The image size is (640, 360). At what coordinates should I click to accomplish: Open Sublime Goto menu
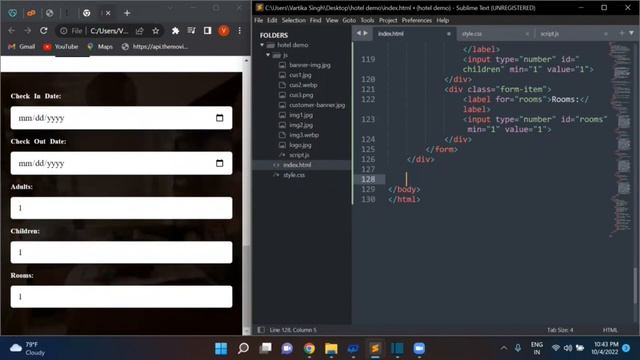click(x=349, y=20)
